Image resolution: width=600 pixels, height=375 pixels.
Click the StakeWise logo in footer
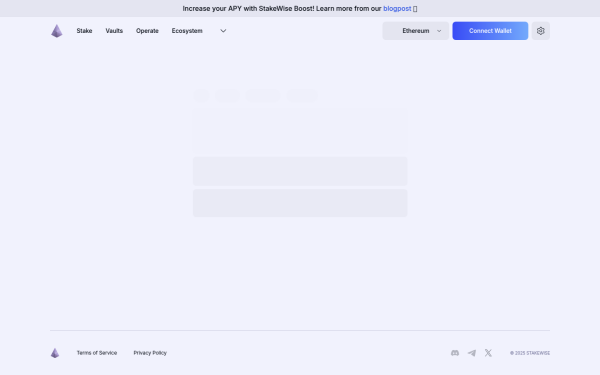click(55, 353)
